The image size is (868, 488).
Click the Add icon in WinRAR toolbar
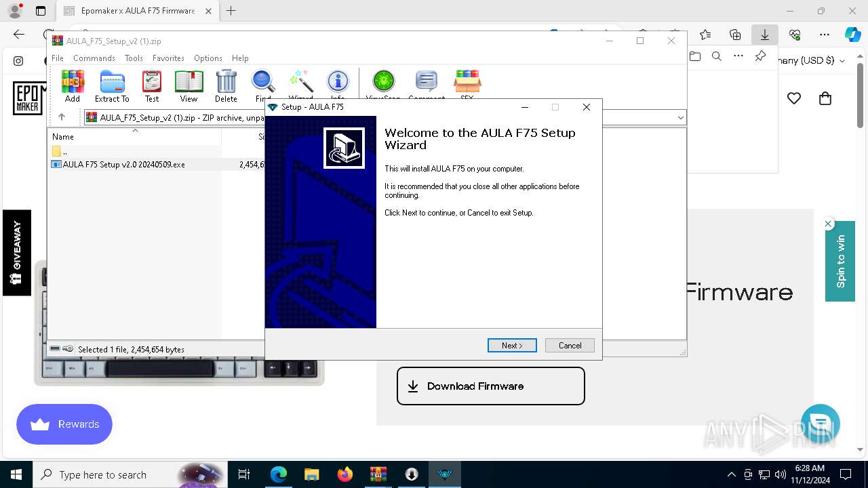click(73, 85)
